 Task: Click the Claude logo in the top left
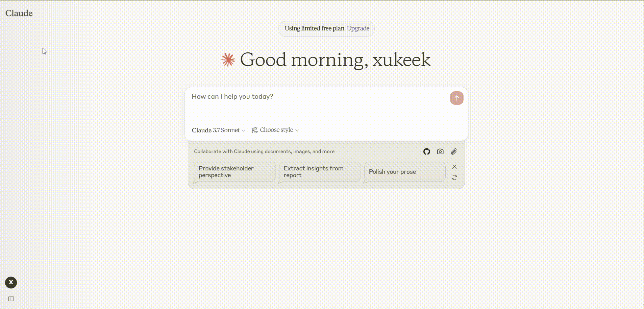point(19,13)
